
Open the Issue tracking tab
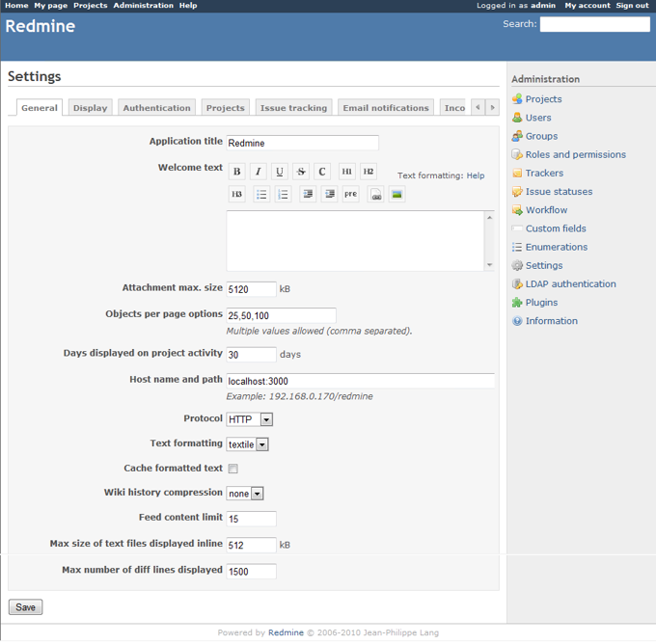(293, 107)
